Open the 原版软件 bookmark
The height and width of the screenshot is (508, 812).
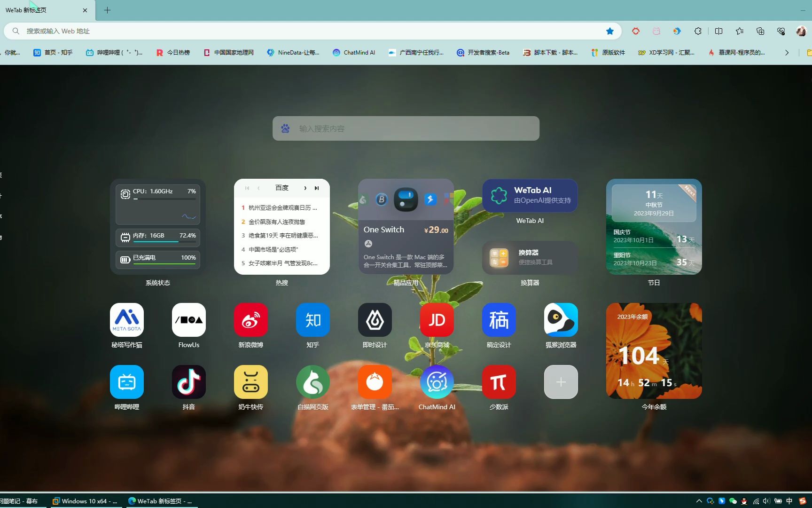click(608, 53)
